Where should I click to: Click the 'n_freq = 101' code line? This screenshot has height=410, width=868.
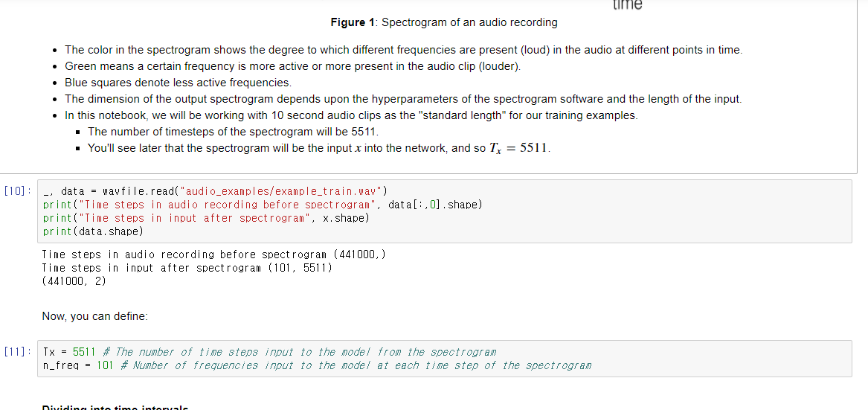(317, 365)
